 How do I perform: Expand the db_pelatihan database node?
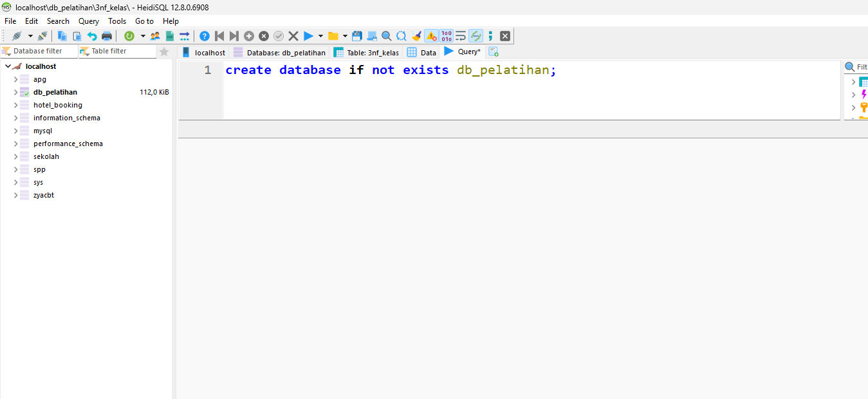[x=15, y=92]
